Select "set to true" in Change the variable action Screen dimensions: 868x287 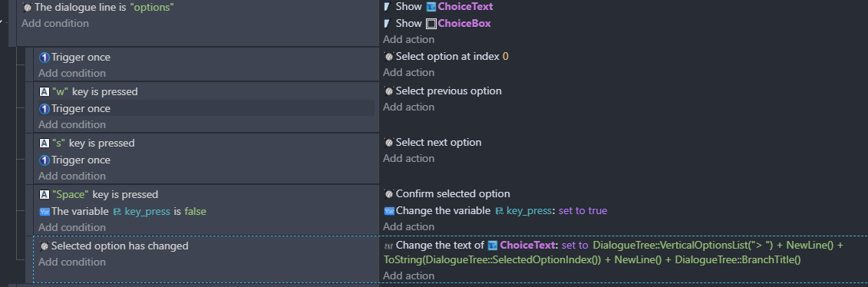(x=583, y=211)
